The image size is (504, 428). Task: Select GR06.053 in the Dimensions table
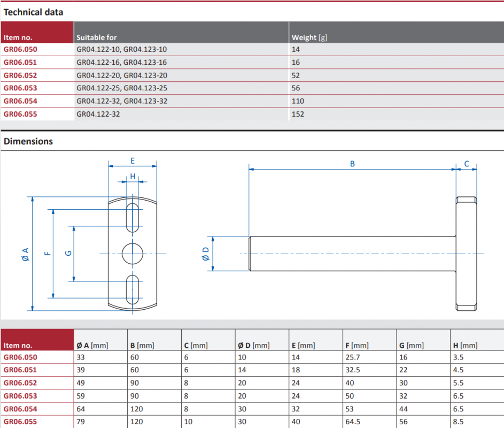click(20, 396)
